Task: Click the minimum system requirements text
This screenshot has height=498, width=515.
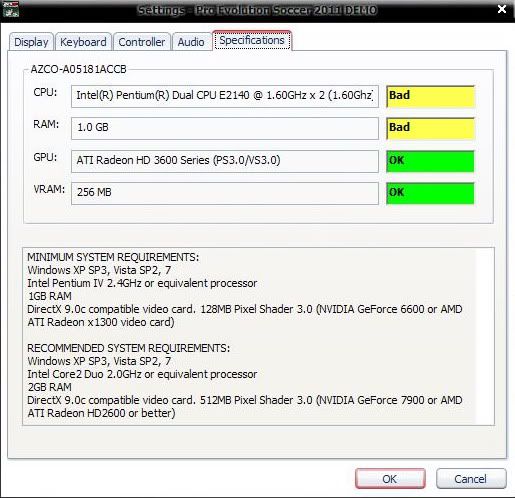Action: point(245,289)
